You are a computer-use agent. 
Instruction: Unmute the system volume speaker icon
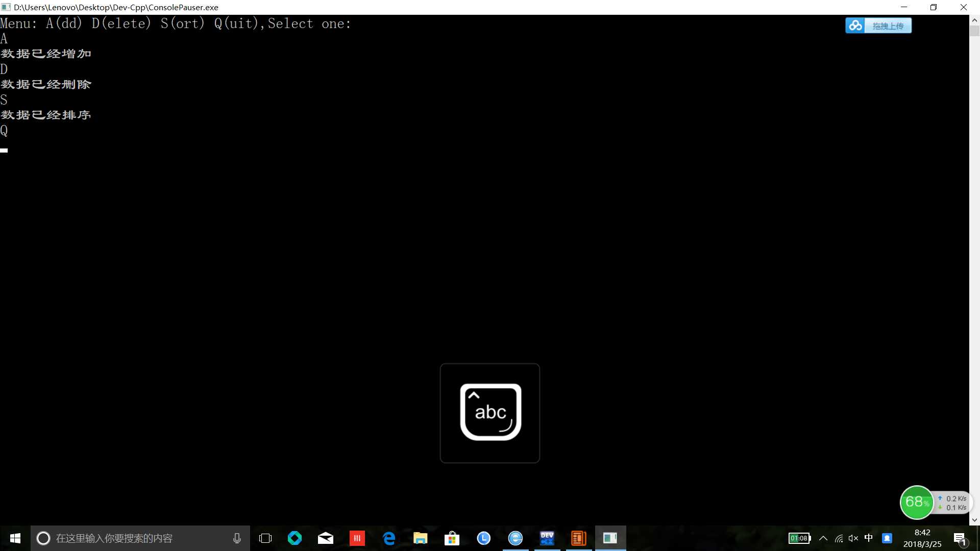click(853, 538)
